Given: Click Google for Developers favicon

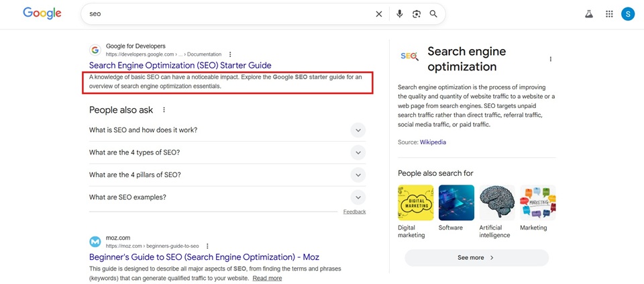Looking at the screenshot, I should point(95,50).
